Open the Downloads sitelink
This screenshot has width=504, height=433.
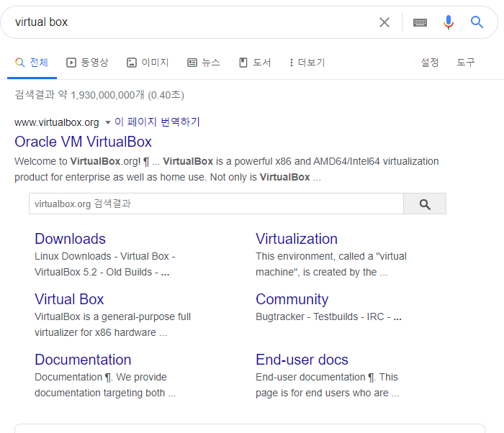[70, 239]
